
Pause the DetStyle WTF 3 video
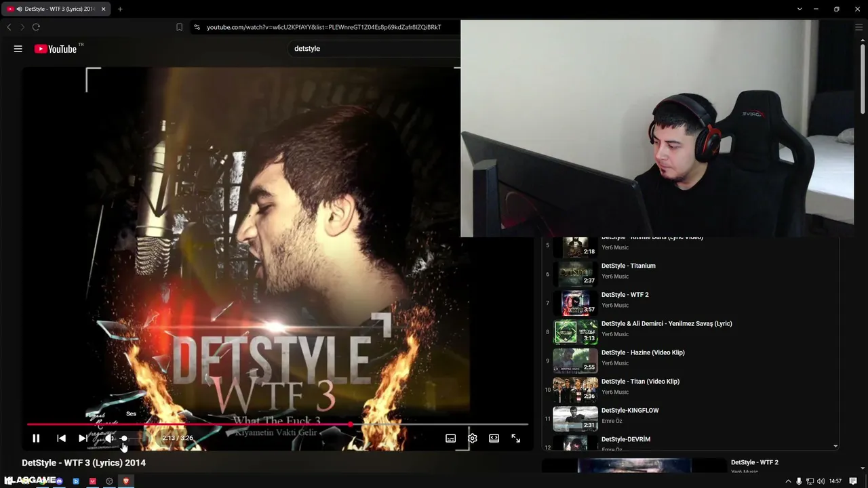coord(36,439)
